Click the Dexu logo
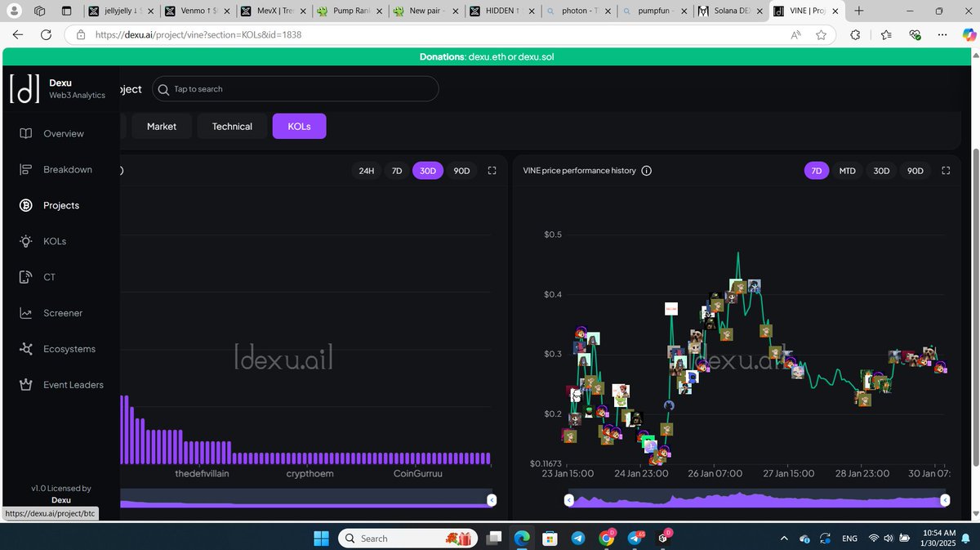 coord(24,89)
